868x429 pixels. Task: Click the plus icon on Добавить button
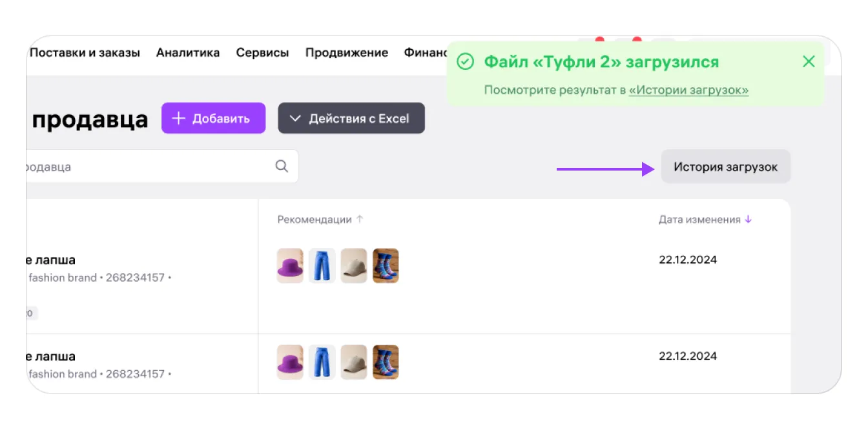click(x=179, y=118)
